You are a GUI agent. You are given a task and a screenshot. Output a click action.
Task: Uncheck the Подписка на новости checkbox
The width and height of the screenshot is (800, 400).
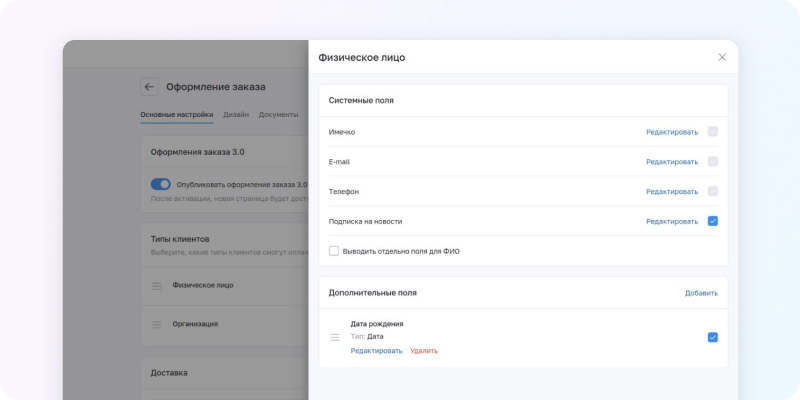pos(713,221)
